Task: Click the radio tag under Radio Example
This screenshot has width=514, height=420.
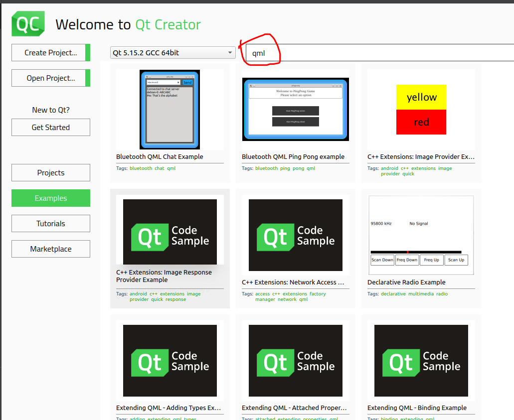Action: (x=442, y=294)
